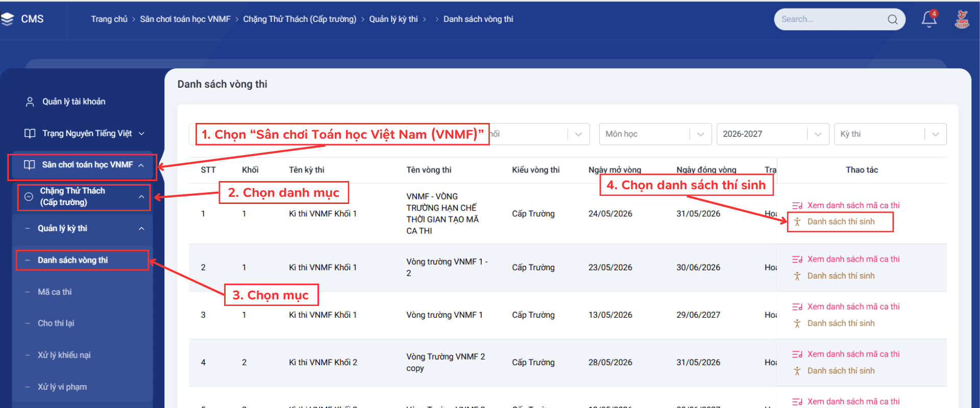Click the Tên vòng thi column header
The height and width of the screenshot is (408, 980).
429,170
